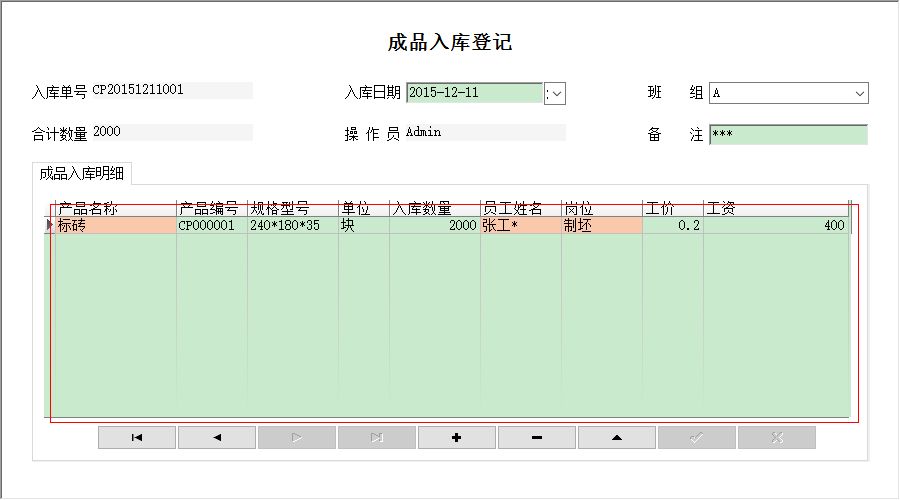The width and height of the screenshot is (900, 500).
Task: Go to first record in navigator
Action: 137,437
